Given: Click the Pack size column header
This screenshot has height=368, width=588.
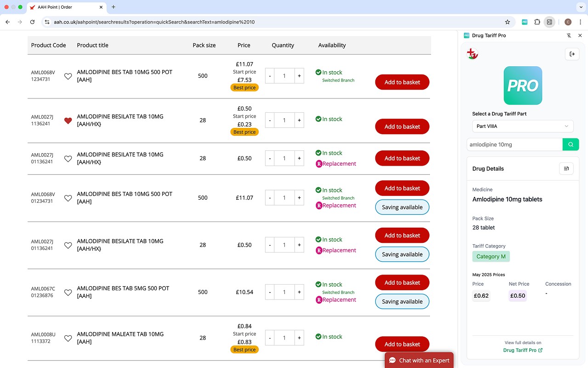Looking at the screenshot, I should [x=204, y=45].
